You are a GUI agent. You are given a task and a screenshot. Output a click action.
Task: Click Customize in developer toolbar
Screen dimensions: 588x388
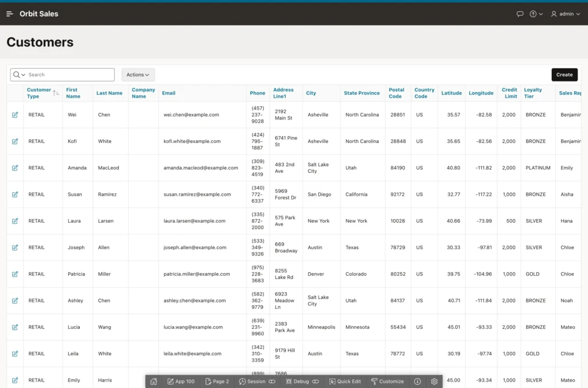point(388,381)
